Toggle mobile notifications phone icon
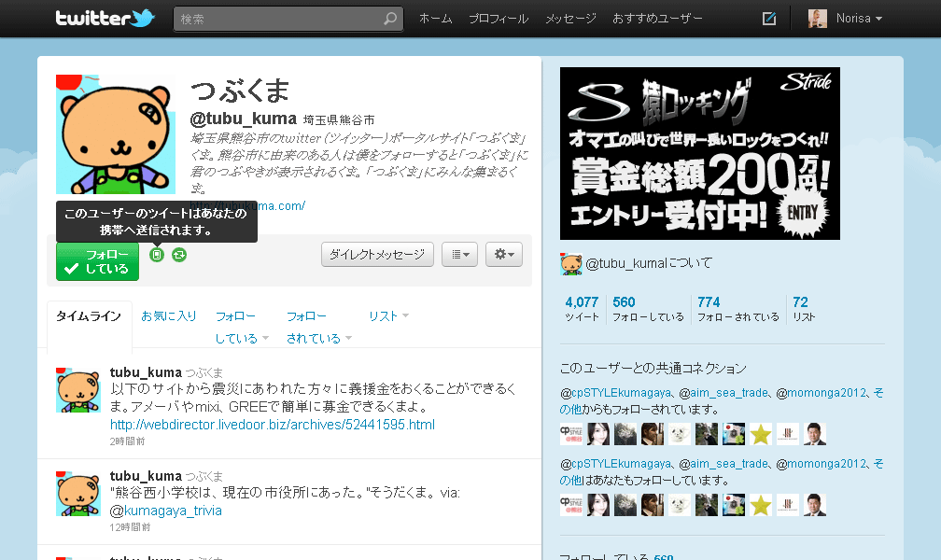941x560 pixels. tap(157, 255)
